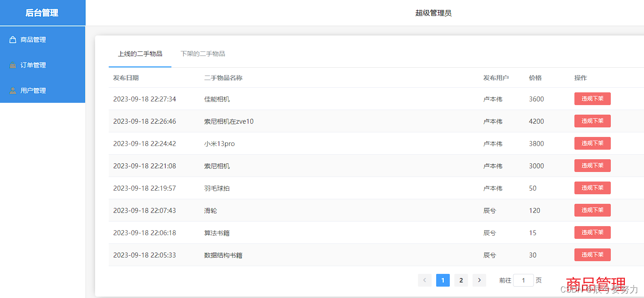
Task: Click the user icon beside 用户管理
Action: pyautogui.click(x=13, y=91)
